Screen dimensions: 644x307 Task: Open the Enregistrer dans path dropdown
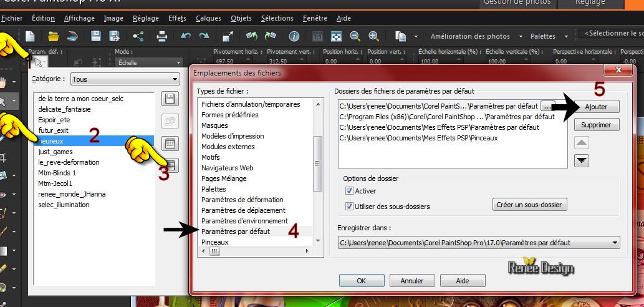click(479, 243)
